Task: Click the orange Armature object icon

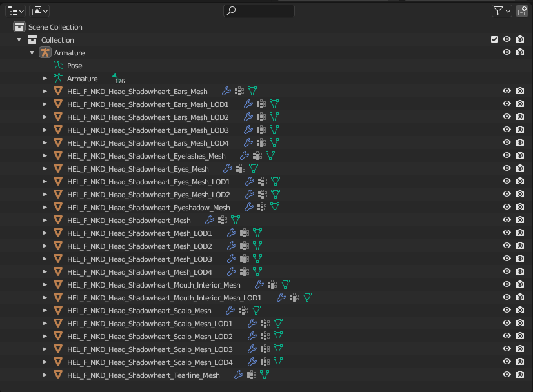Action: point(45,53)
